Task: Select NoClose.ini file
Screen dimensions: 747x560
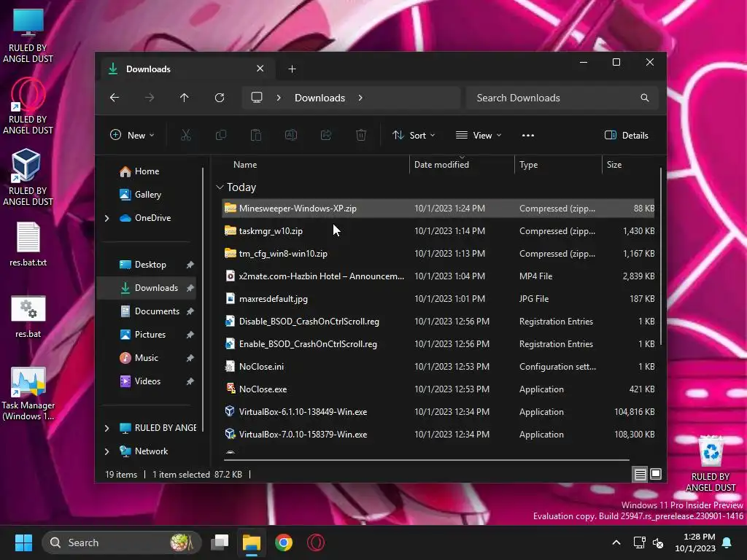Action: pos(438,367)
